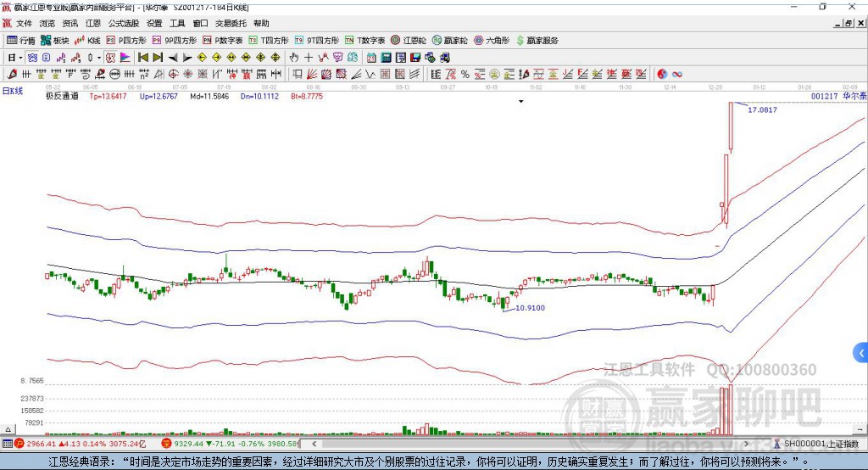The image size is (868, 470).
Task: Click the last yellow diamond four-arrow icon
Action: coord(275,58)
